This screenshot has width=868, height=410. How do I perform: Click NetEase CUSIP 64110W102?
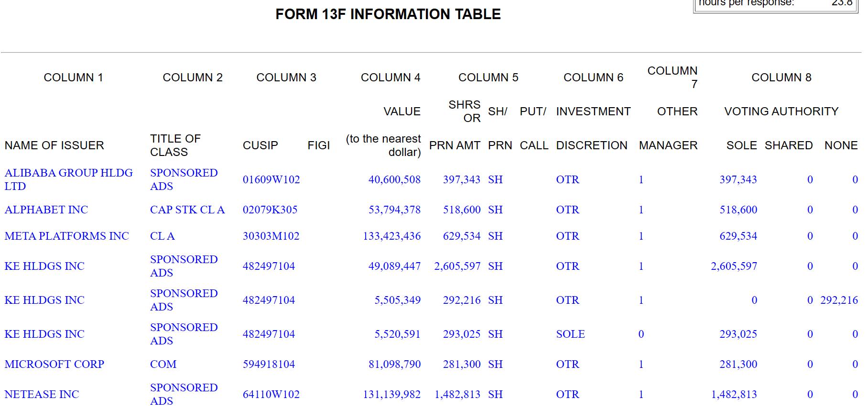click(x=271, y=394)
